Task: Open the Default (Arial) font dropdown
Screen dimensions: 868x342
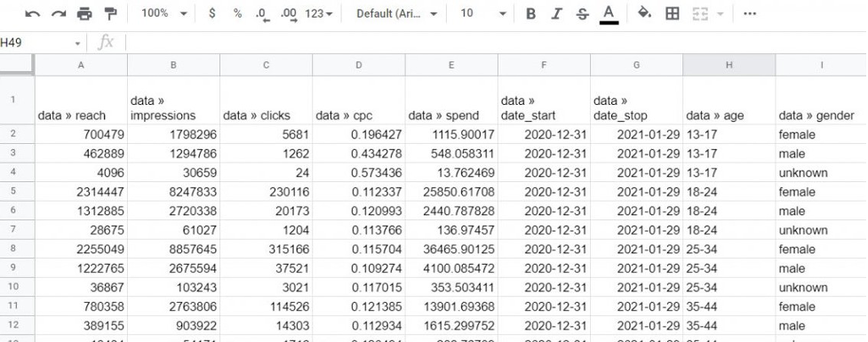Action: tap(397, 13)
